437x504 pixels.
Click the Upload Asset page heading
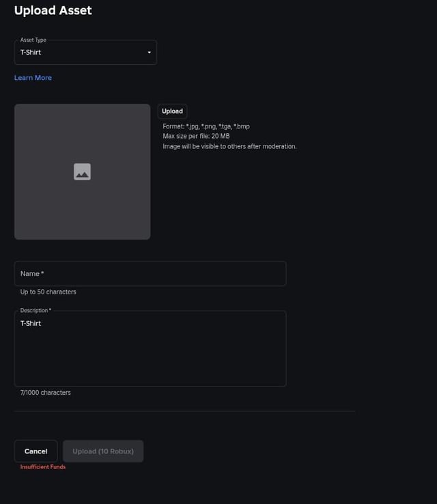pos(53,11)
